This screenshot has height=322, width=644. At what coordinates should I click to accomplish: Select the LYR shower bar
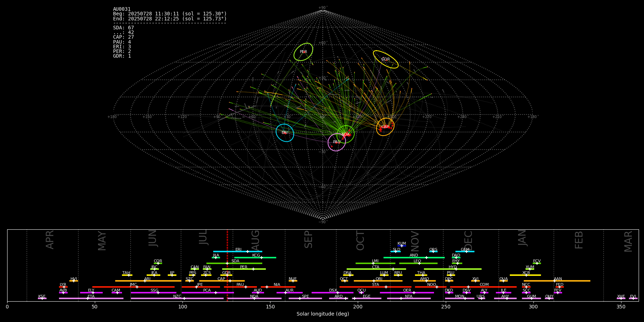point(63,287)
